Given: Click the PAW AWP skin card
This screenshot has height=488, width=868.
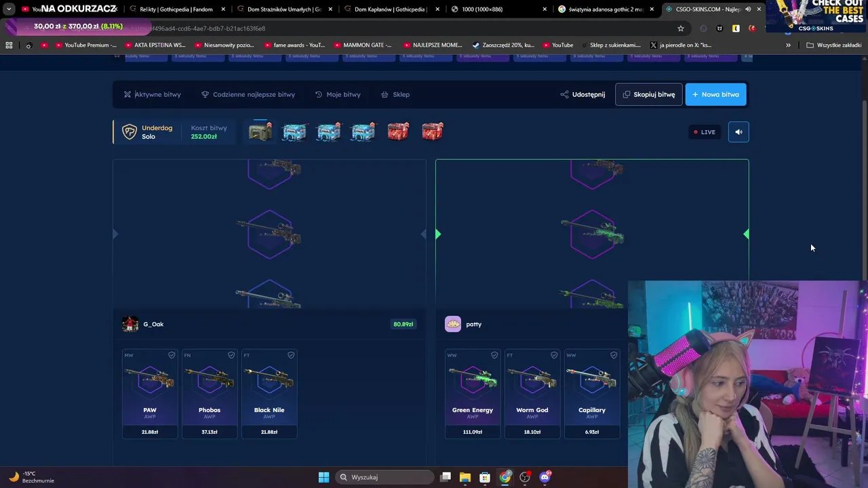Looking at the screenshot, I should [150, 393].
